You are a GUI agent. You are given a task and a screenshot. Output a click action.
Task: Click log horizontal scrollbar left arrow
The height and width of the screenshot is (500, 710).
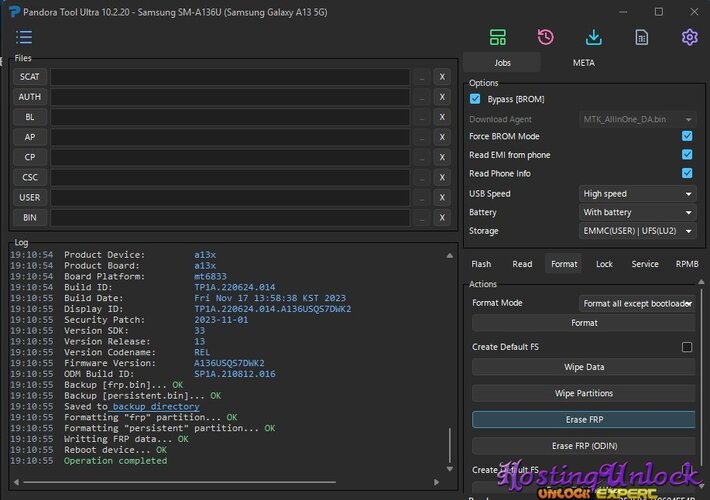click(16, 482)
